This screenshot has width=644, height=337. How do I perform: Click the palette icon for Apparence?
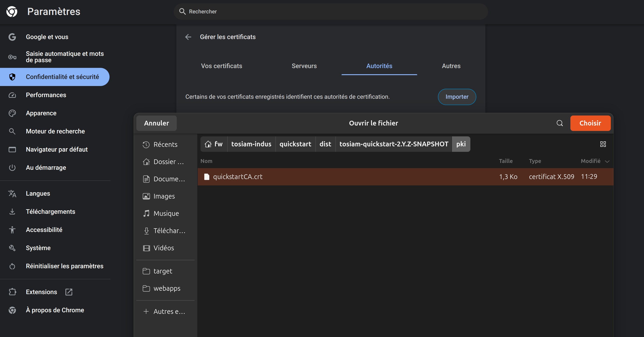point(12,113)
